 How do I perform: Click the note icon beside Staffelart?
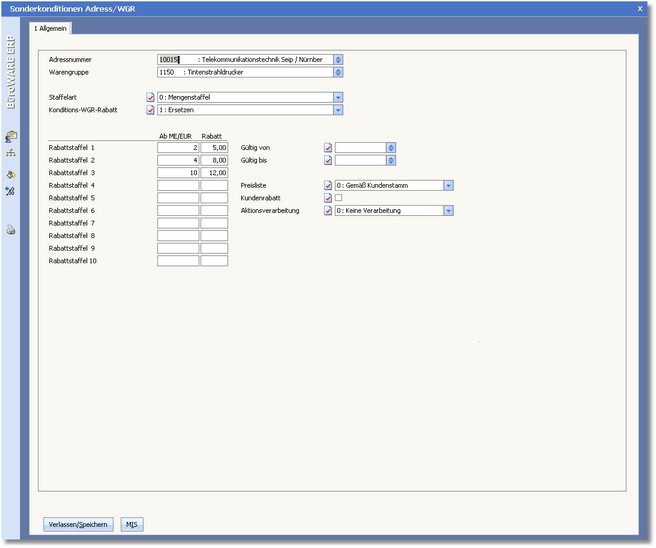coord(151,97)
